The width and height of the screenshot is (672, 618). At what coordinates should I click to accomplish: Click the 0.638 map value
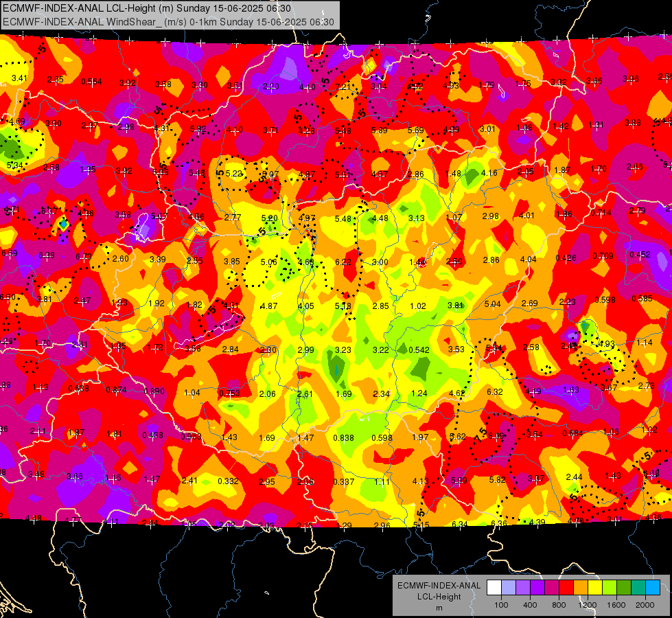[x=78, y=389]
